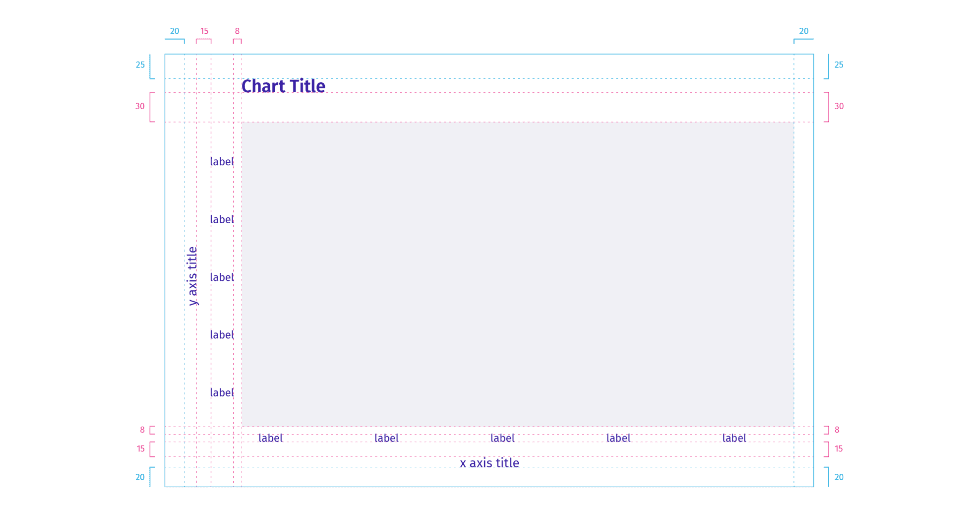Click the blue 25 measurement on left side

(140, 65)
